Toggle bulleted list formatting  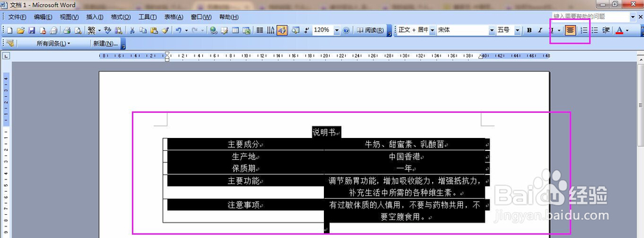pos(594,30)
